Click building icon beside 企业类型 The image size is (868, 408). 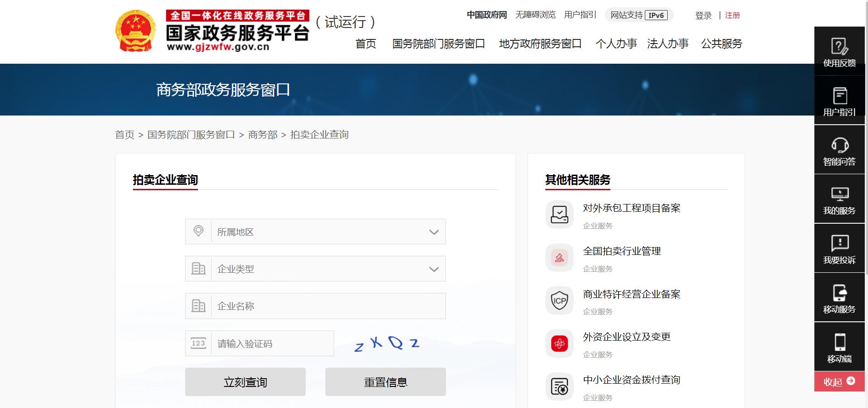198,268
